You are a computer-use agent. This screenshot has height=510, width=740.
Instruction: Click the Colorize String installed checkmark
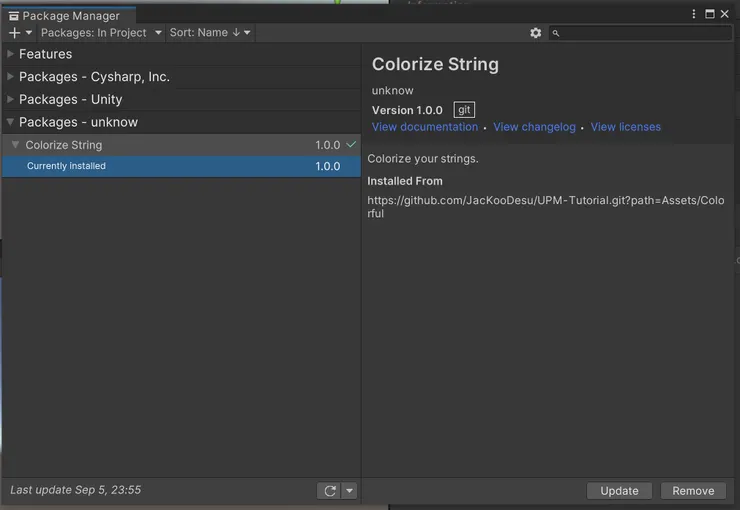coord(351,145)
